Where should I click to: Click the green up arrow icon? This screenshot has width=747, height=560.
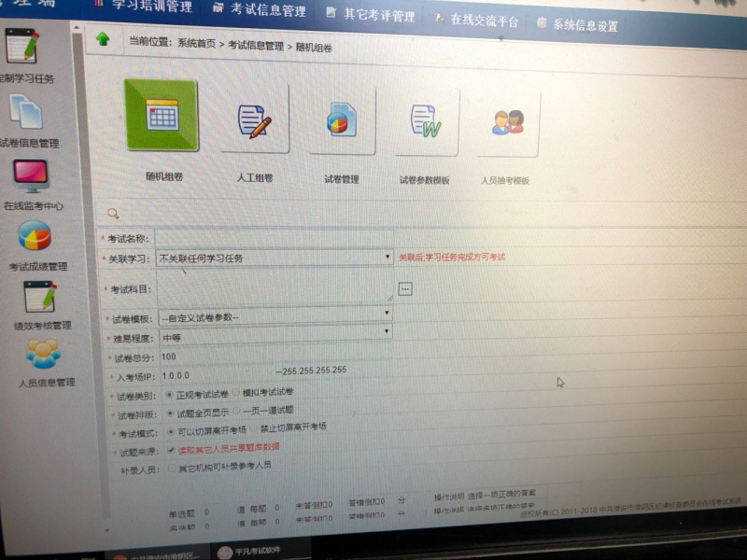(103, 39)
